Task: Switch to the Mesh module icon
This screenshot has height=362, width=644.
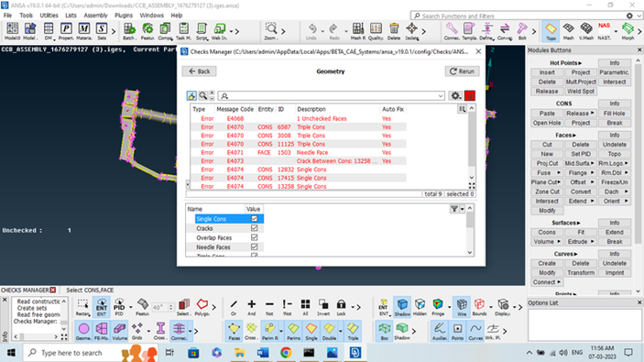Action: 569,31
